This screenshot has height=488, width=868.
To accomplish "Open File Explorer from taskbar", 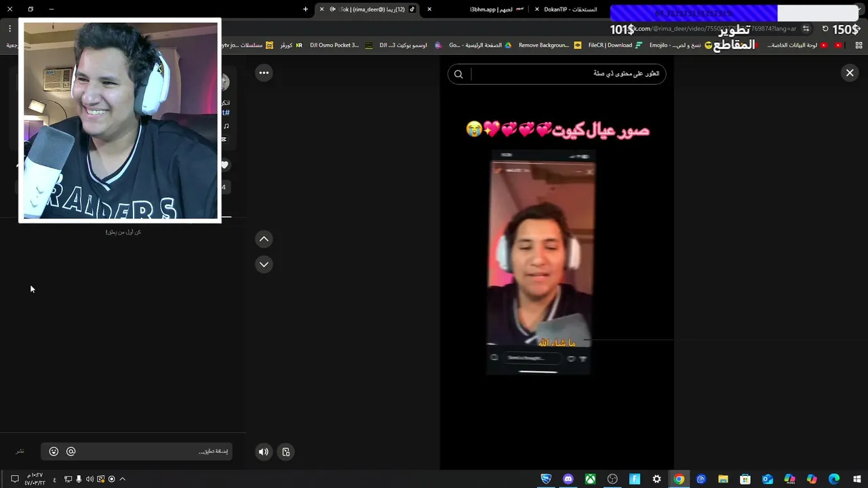I will pos(723,479).
